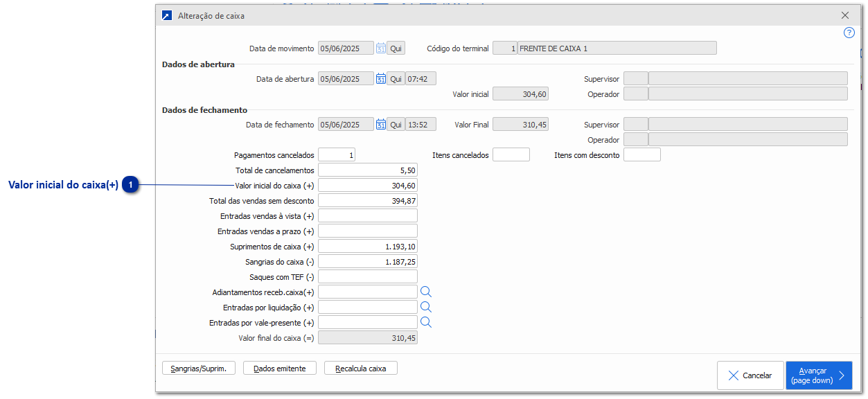Image resolution: width=868 pixels, height=399 pixels.
Task: Click Valor final do caixa (=) field
Action: coord(368,338)
